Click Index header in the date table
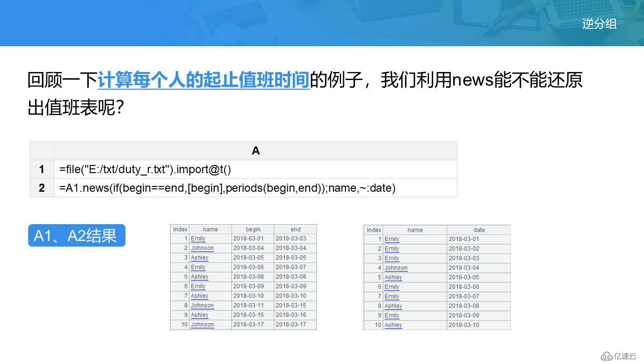Viewport: 644px width, 362px height. tap(374, 230)
